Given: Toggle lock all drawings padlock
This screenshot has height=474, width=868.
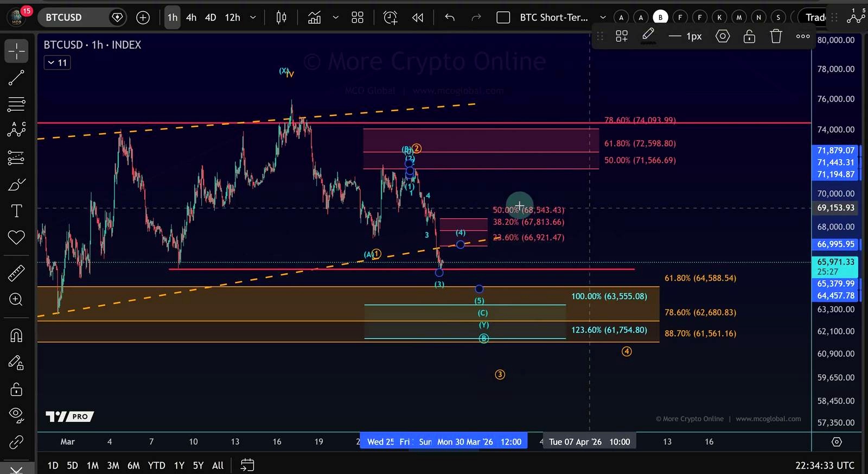Looking at the screenshot, I should point(16,389).
